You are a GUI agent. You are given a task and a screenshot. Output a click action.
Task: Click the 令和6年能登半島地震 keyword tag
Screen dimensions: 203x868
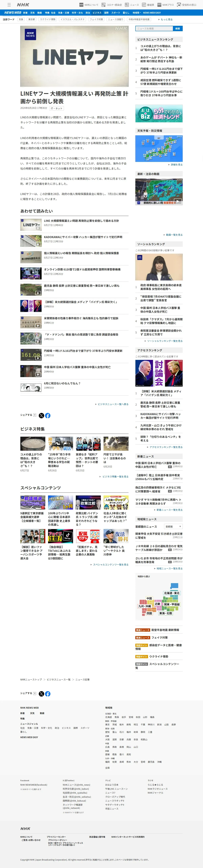(139, 19)
